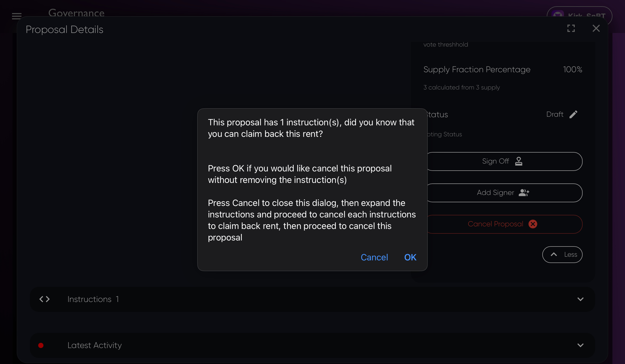Close the Proposal Details panel
Viewport: 625px width, 364px height.
[596, 28]
